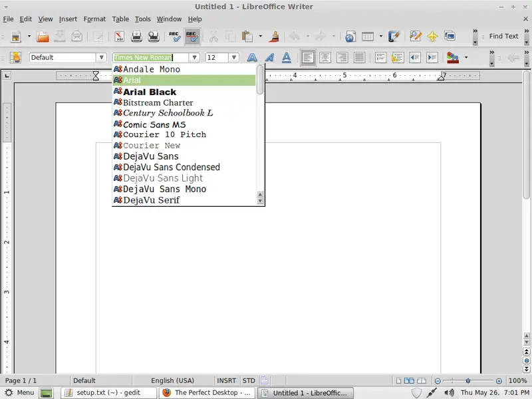Click the zoom in plus button
This screenshot has height=399, width=532.
pyautogui.click(x=499, y=380)
